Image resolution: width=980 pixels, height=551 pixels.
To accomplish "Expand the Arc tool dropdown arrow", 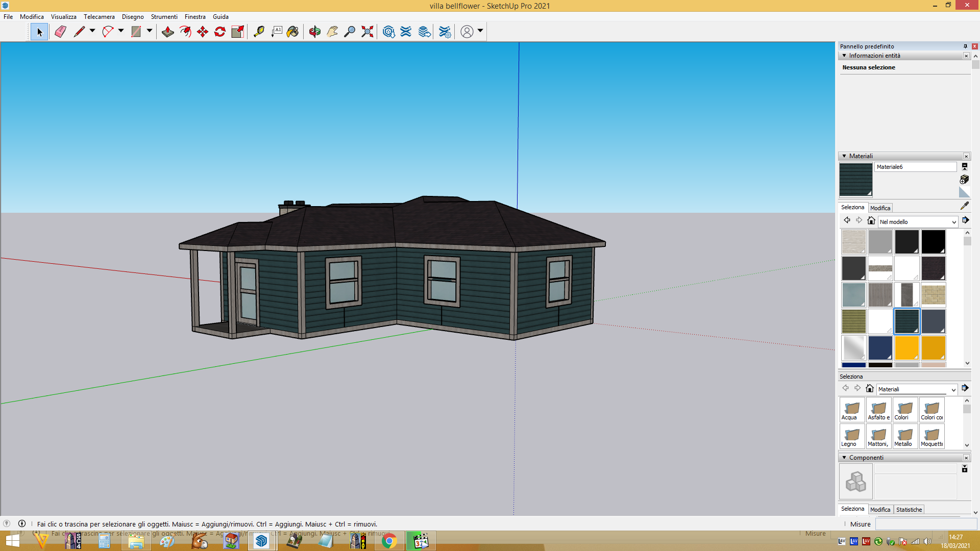I will tap(121, 31).
